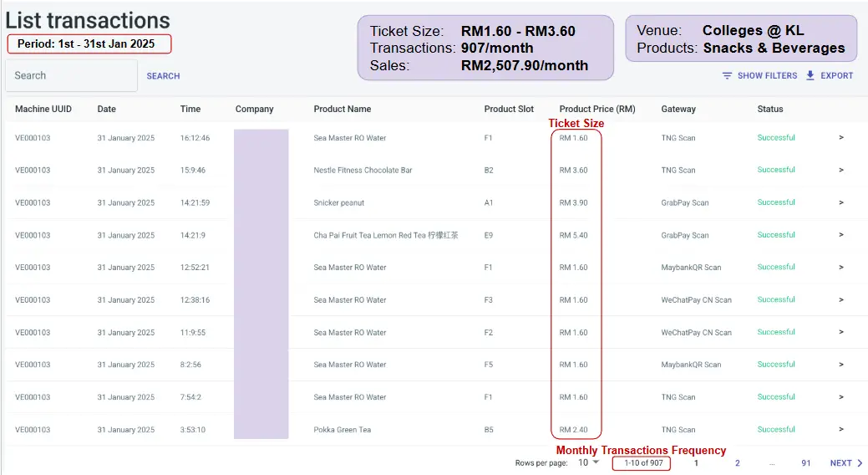Open details arrow for the 7:54:2 transaction
Viewport: 868px width, 475px height.
[x=841, y=397]
